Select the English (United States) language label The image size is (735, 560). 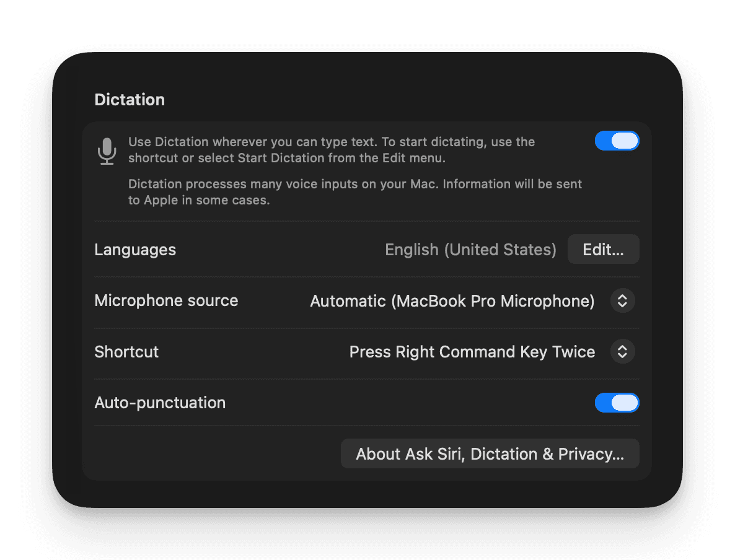pyautogui.click(x=470, y=249)
